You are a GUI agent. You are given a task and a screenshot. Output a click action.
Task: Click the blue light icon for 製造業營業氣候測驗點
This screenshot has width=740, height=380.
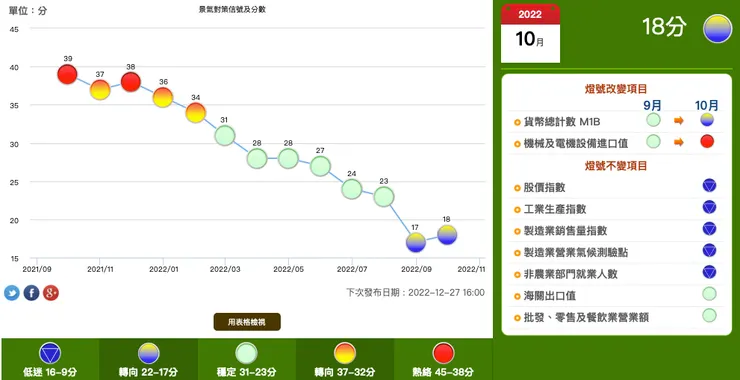tap(709, 250)
